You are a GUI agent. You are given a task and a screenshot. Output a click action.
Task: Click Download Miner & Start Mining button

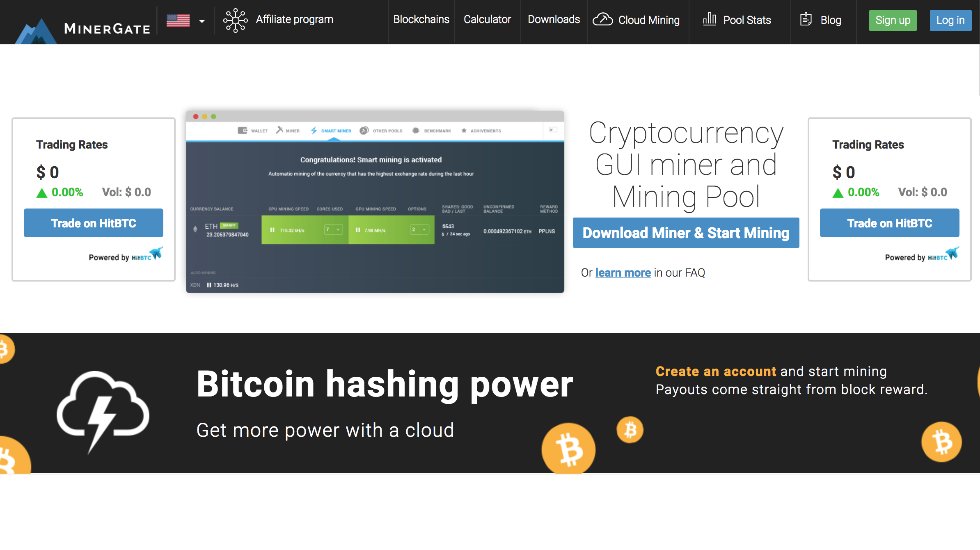point(685,232)
